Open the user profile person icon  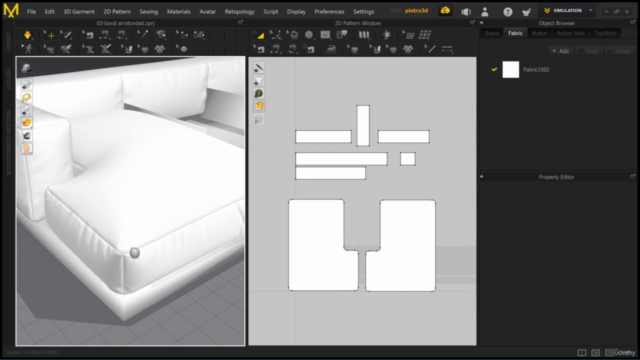[485, 11]
